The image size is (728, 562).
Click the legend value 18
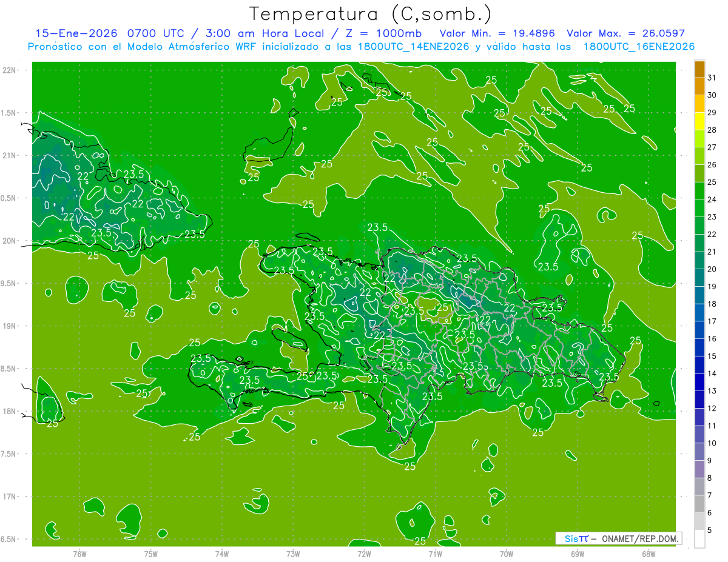[712, 304]
